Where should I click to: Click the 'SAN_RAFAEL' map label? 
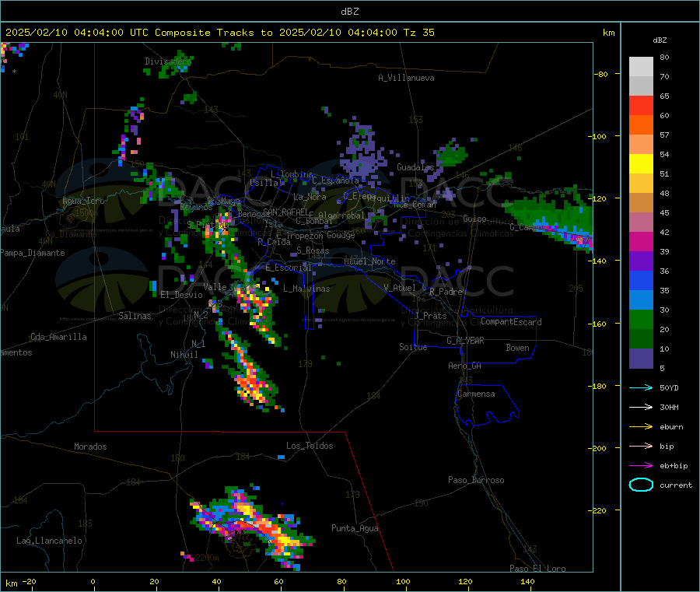[x=285, y=212]
